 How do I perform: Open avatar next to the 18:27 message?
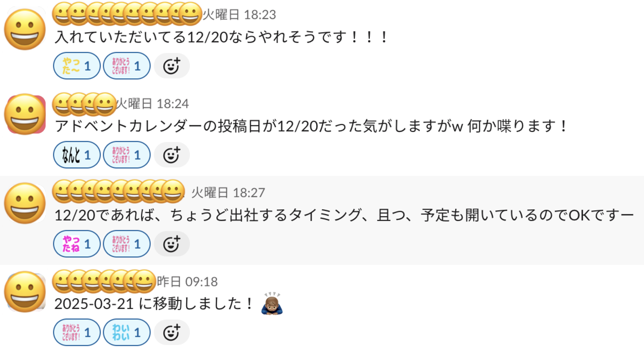[25, 203]
